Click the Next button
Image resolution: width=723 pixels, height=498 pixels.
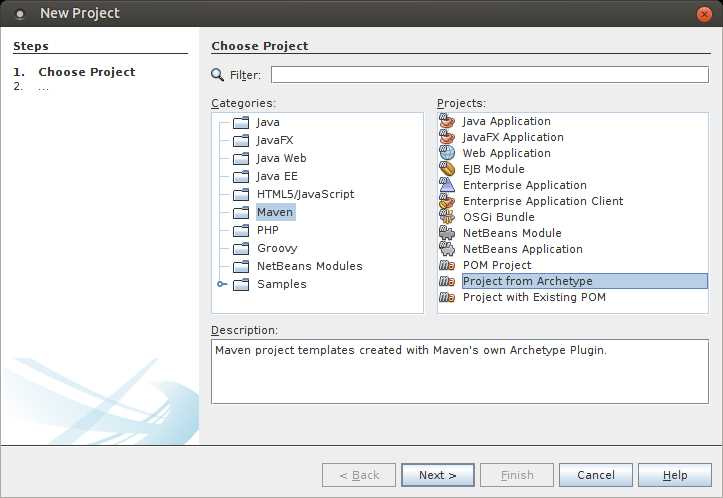pyautogui.click(x=438, y=475)
